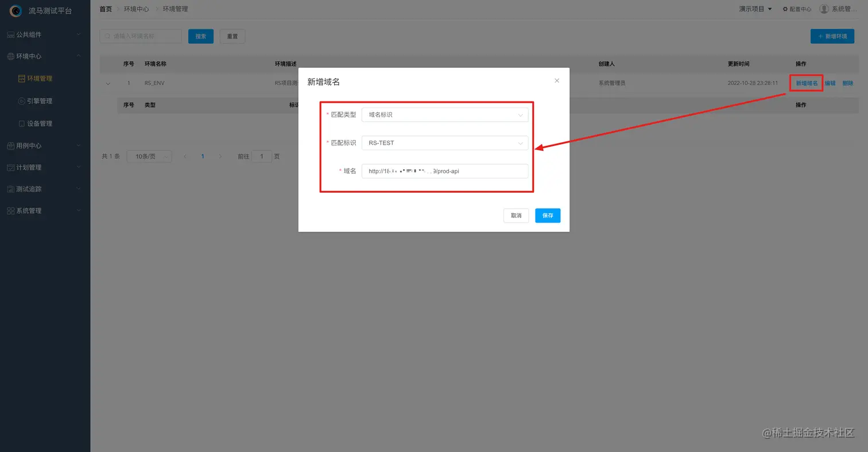Image resolution: width=868 pixels, height=452 pixels.
Task: Click the 2022-10-28 23:28:11 update time
Action: 753,83
